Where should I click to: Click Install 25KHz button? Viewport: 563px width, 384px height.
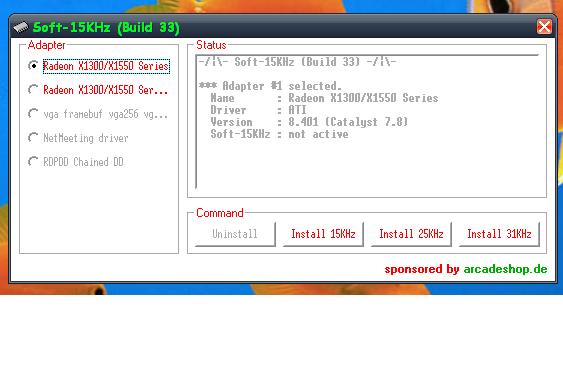click(411, 234)
